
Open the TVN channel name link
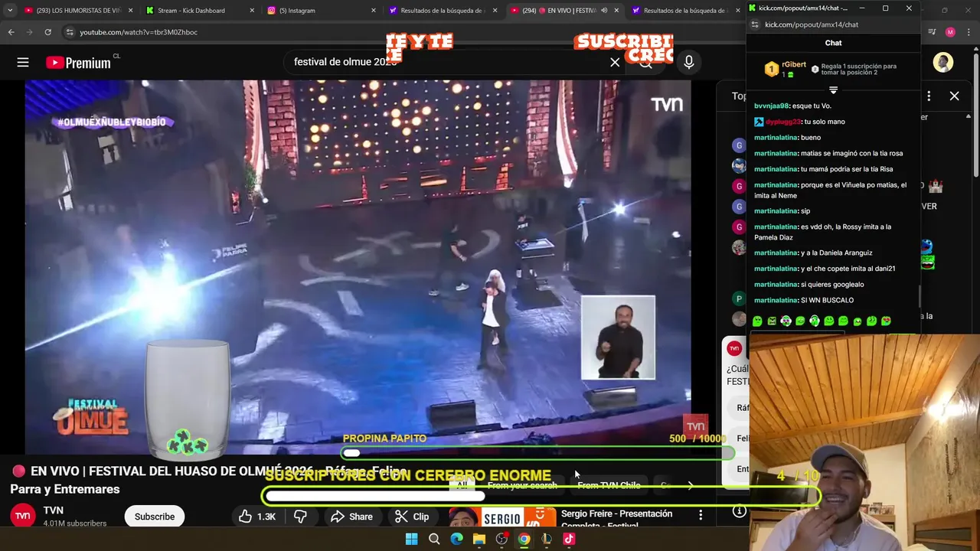tap(53, 510)
